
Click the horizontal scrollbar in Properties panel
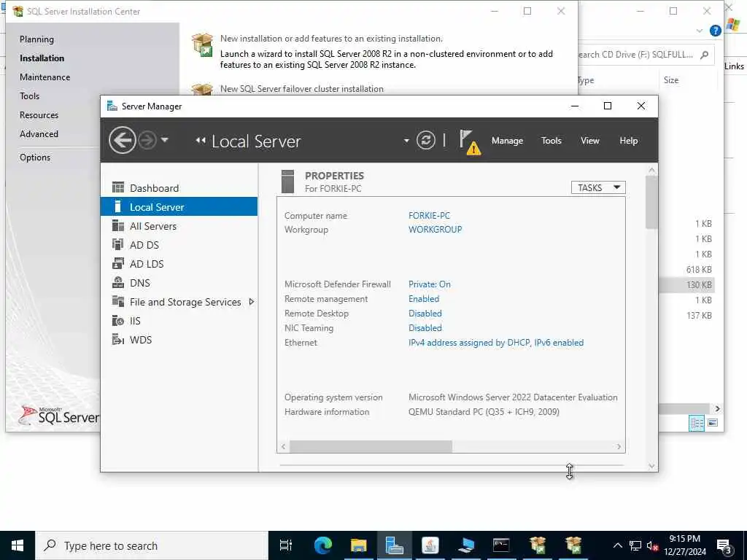click(x=371, y=447)
